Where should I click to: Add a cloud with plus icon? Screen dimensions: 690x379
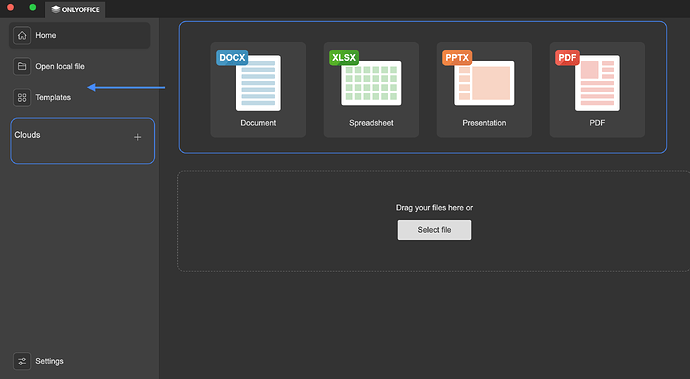tap(138, 137)
